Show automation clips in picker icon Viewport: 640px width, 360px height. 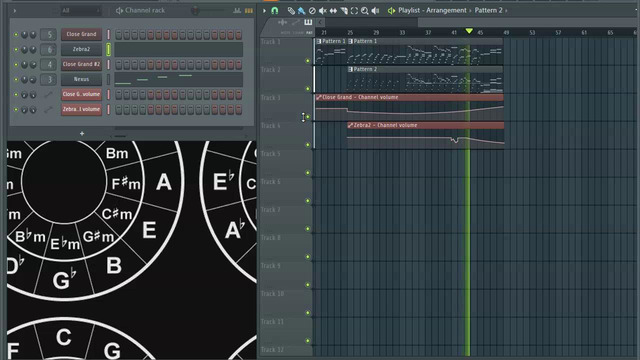coord(296,22)
